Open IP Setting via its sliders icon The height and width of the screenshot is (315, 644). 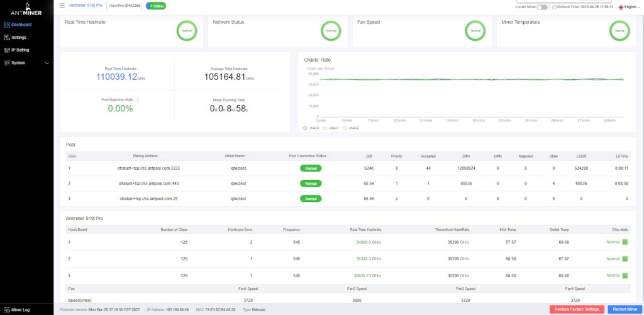click(x=6, y=50)
